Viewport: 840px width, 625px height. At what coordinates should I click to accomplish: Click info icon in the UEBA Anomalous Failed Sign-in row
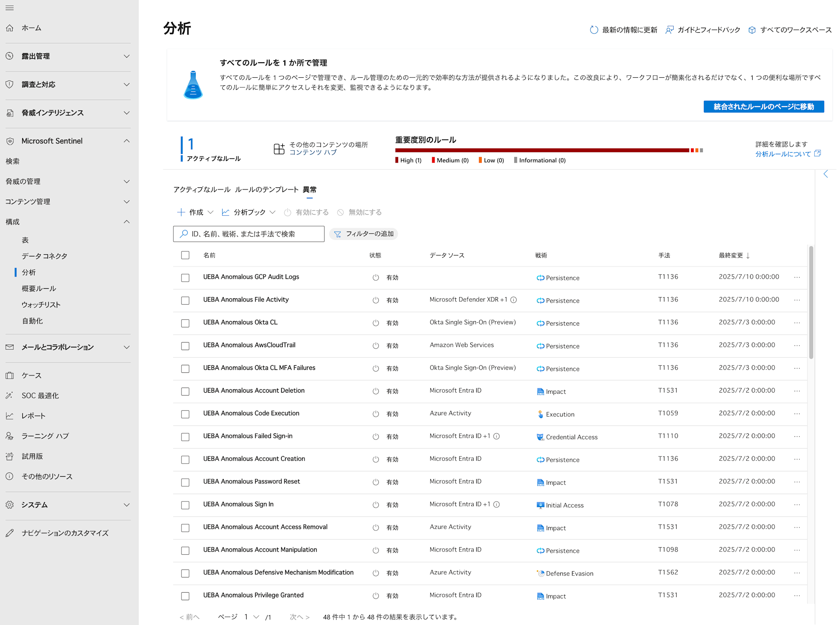[x=496, y=436]
